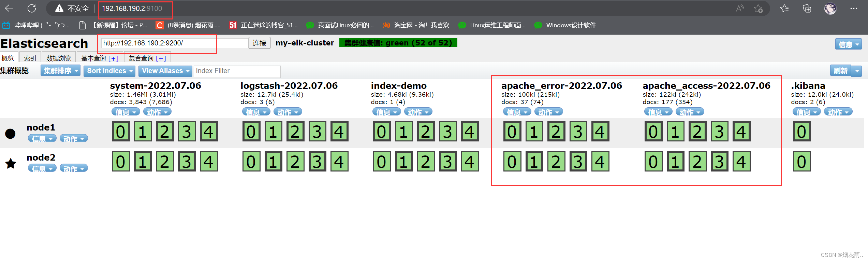Open the favorites list icon
The width and height of the screenshot is (868, 261).
[784, 8]
